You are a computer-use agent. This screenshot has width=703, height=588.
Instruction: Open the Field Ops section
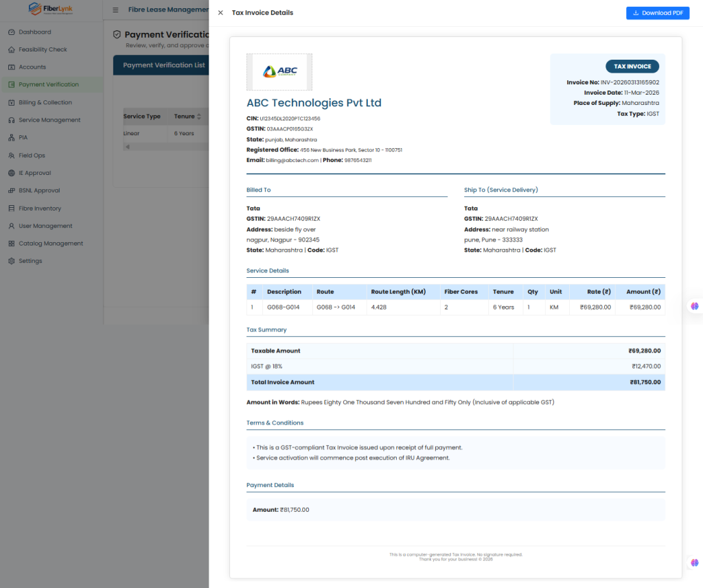pos(32,156)
